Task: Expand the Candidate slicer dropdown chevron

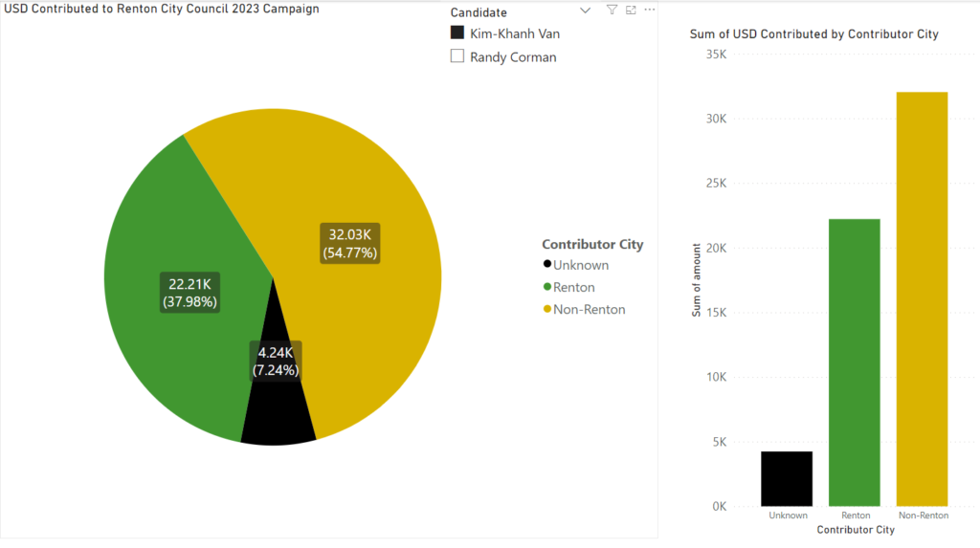Action: click(x=586, y=11)
